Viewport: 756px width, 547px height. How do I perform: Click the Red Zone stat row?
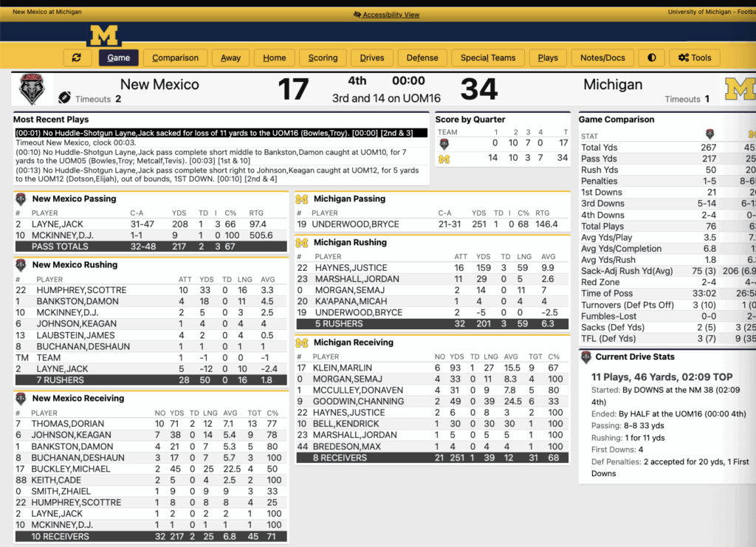[x=667, y=283]
